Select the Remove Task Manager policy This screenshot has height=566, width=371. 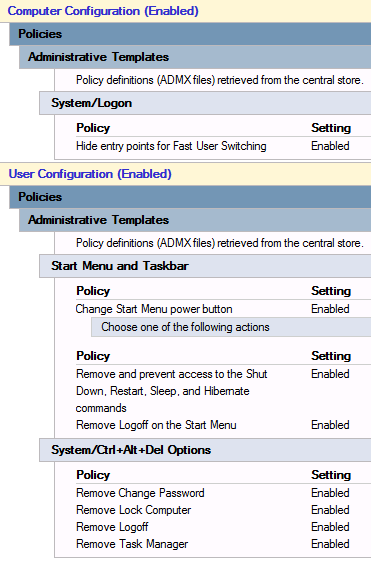[x=132, y=544]
